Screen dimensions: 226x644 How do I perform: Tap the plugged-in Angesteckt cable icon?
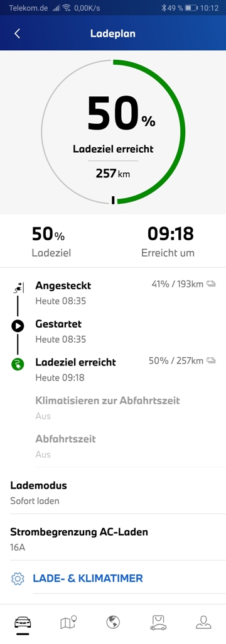(18, 289)
